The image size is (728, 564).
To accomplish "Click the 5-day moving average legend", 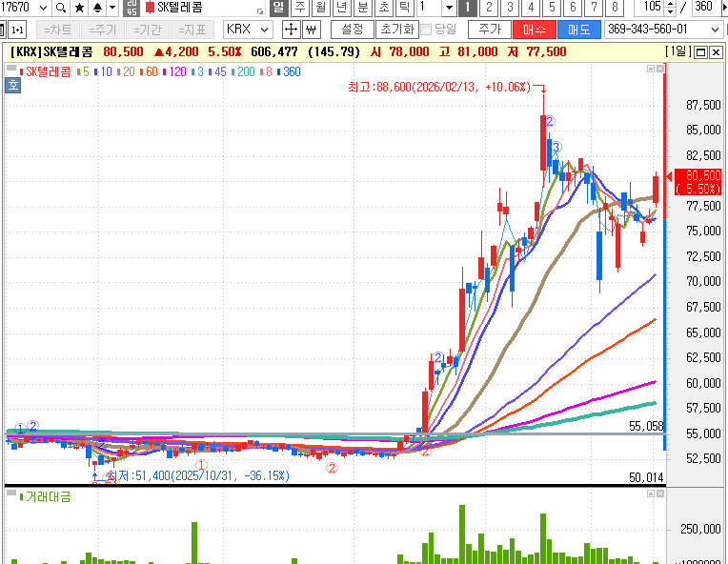I will click(x=83, y=72).
